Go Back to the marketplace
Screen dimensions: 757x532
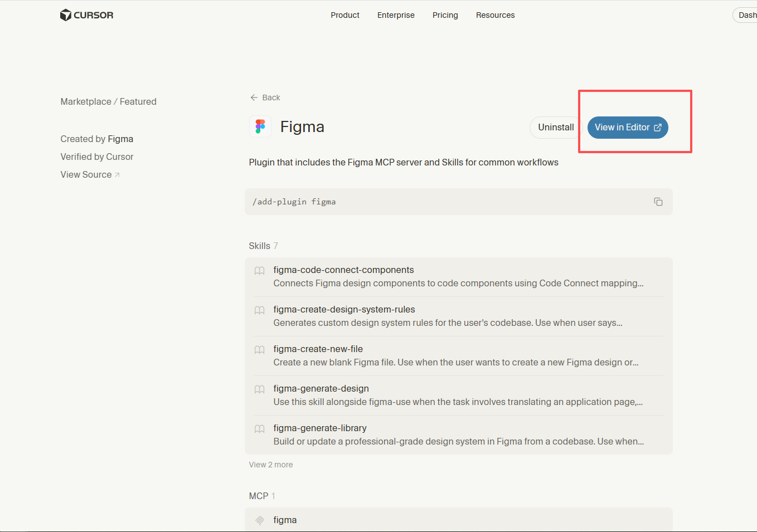coord(265,97)
